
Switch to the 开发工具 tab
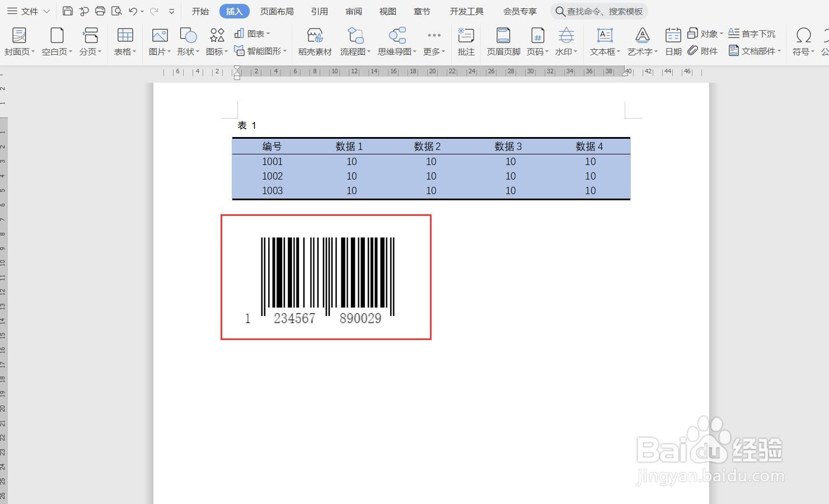[466, 11]
